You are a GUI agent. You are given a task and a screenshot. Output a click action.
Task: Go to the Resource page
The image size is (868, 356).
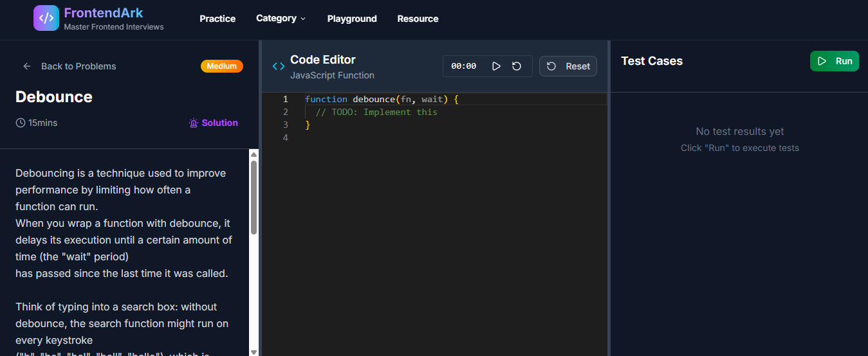[418, 19]
